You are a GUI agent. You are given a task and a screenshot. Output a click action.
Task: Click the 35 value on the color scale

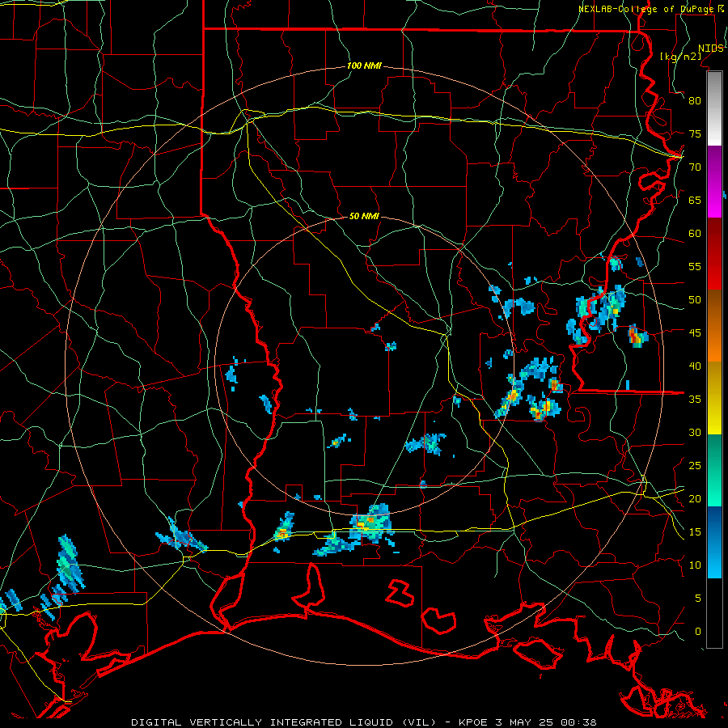coord(695,400)
